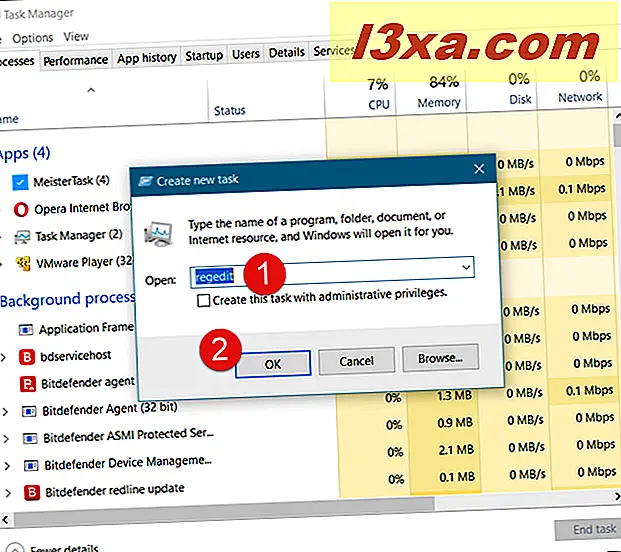Close the Create new task dialog
This screenshot has height=552, width=621.
click(479, 169)
